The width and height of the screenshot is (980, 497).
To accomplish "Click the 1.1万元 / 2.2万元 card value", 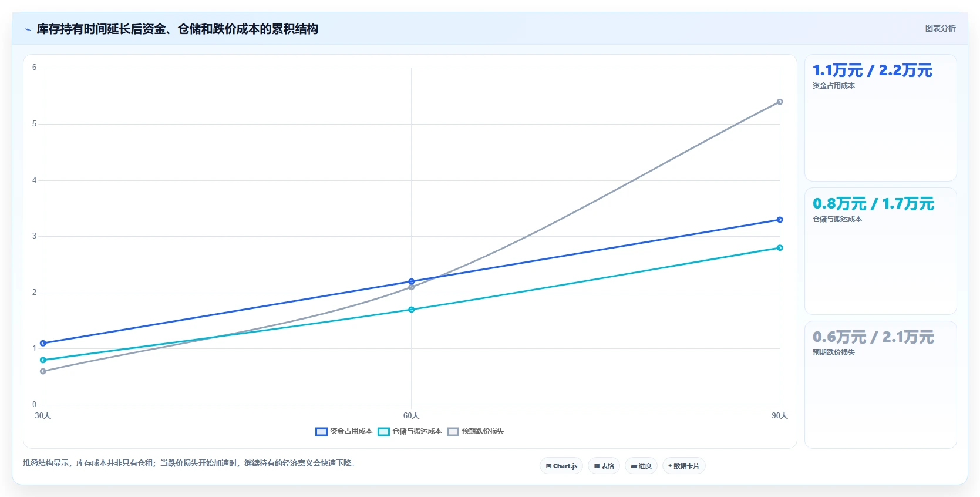I will pos(872,70).
